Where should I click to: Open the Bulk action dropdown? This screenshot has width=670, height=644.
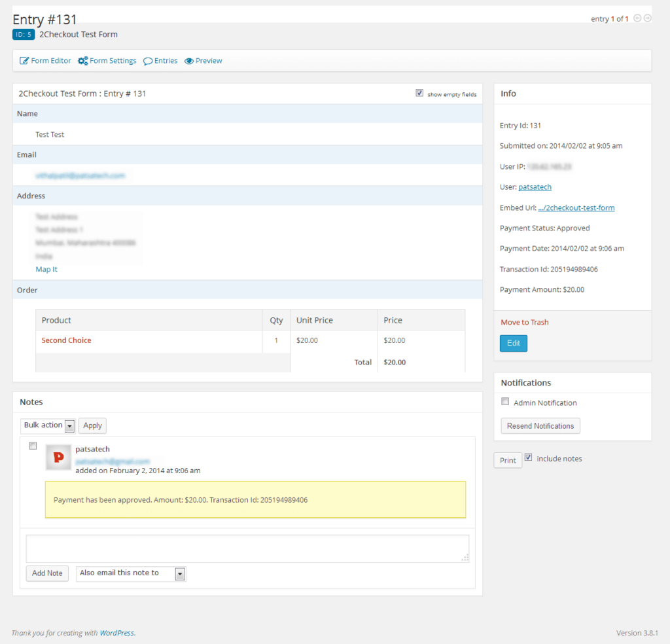pos(48,425)
